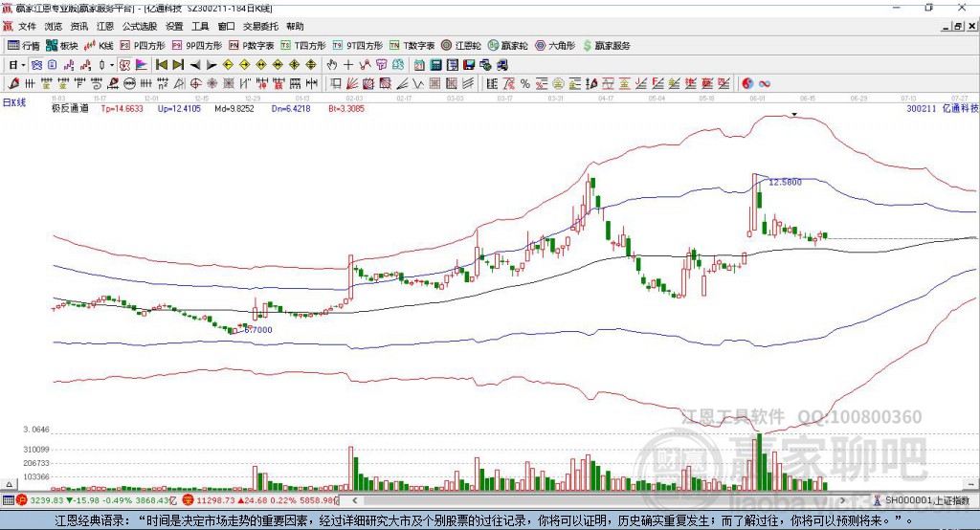980x530 pixels.
Task: Open the 交易委托 menu
Action: 260,26
